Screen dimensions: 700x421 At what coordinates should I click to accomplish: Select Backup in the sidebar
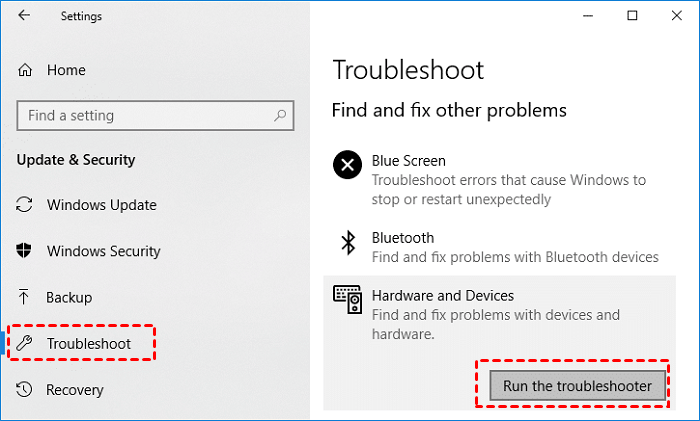(x=69, y=297)
